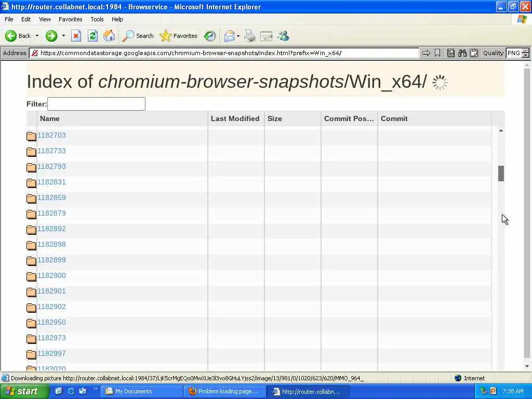Click the folder icon beside 1182901
This screenshot has height=399, width=532.
(31, 292)
